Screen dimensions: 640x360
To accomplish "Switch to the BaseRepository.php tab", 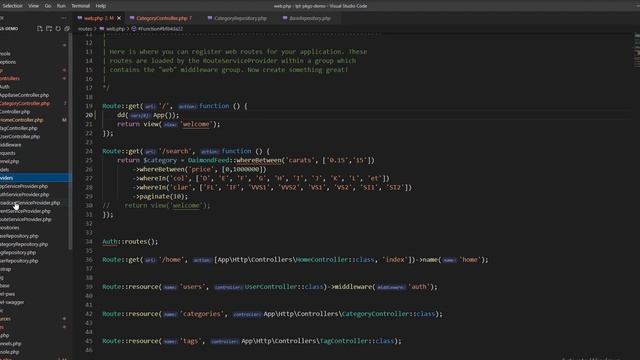I will [x=310, y=18].
